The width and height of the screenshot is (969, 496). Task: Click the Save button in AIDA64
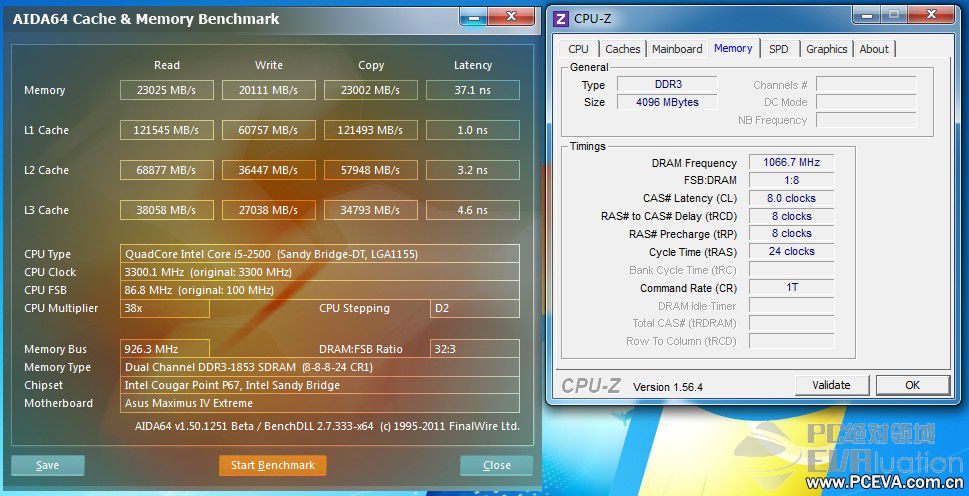point(47,465)
